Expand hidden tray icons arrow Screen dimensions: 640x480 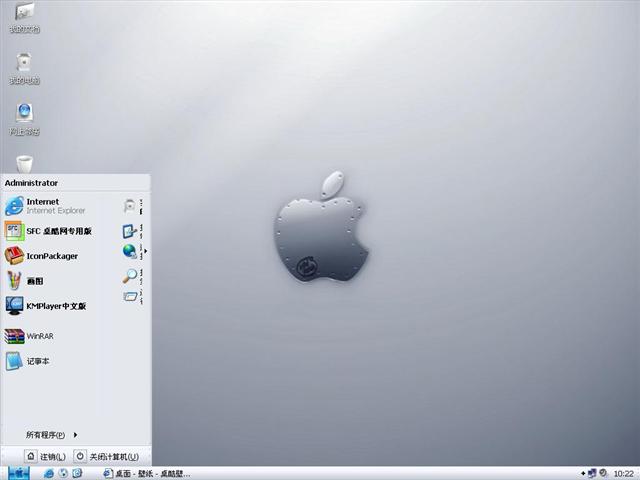point(583,474)
